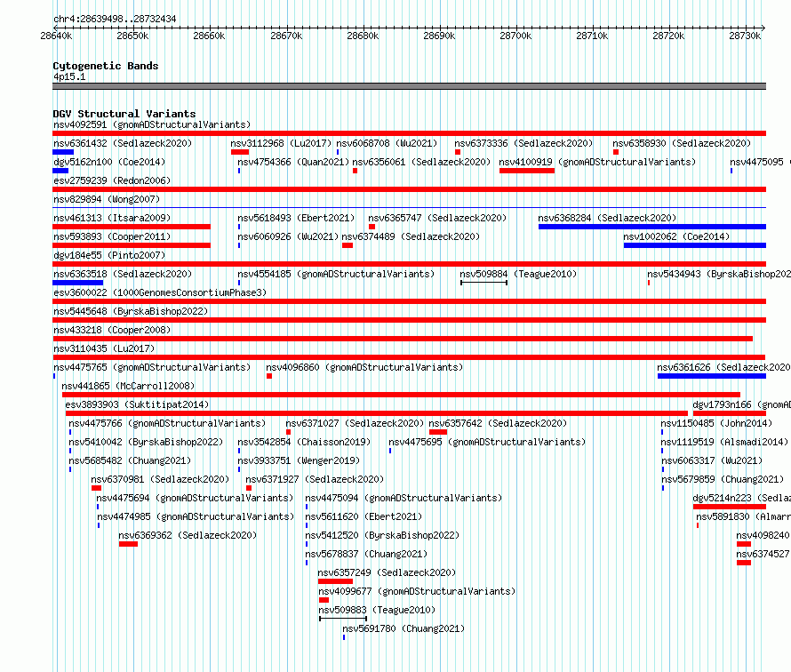Open nsv6373336 (Sedlazeck2020) variant
791x672 pixels.
pos(523,143)
